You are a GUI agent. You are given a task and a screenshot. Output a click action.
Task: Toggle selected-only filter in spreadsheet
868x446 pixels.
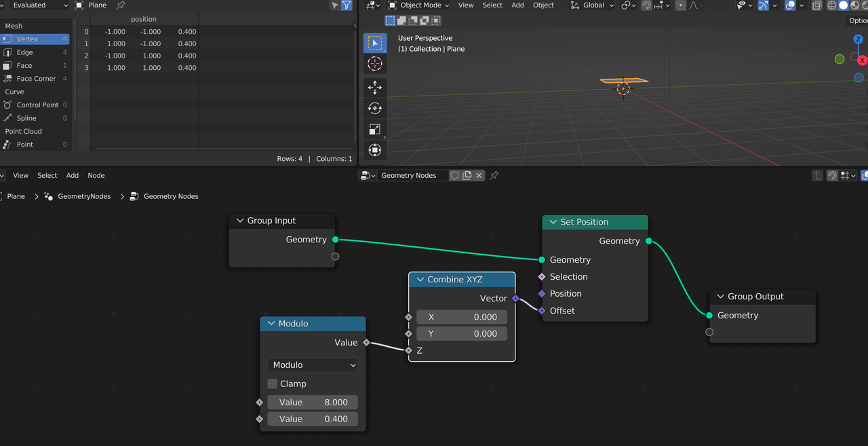[335, 5]
